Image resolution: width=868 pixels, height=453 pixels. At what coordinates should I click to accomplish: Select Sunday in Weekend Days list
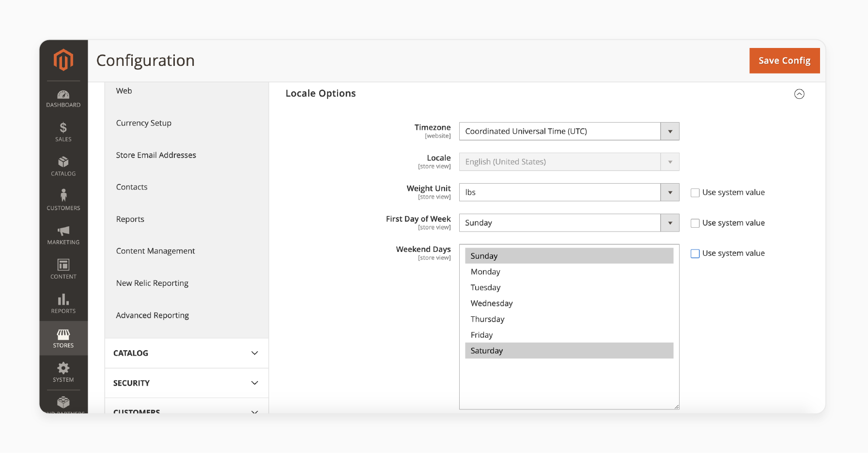(x=569, y=256)
